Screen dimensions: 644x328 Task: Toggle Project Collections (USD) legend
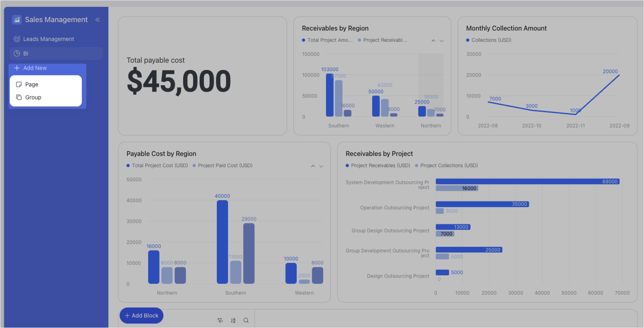(x=446, y=166)
